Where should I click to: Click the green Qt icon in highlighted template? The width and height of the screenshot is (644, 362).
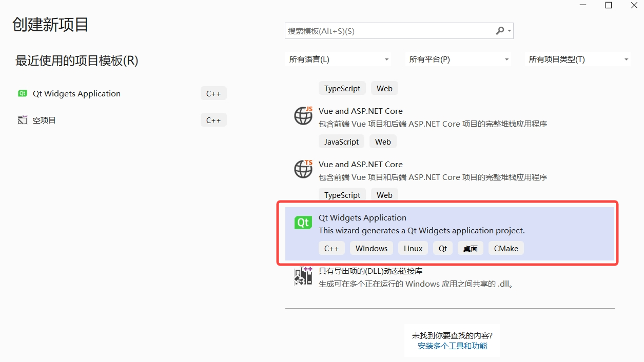[303, 223]
